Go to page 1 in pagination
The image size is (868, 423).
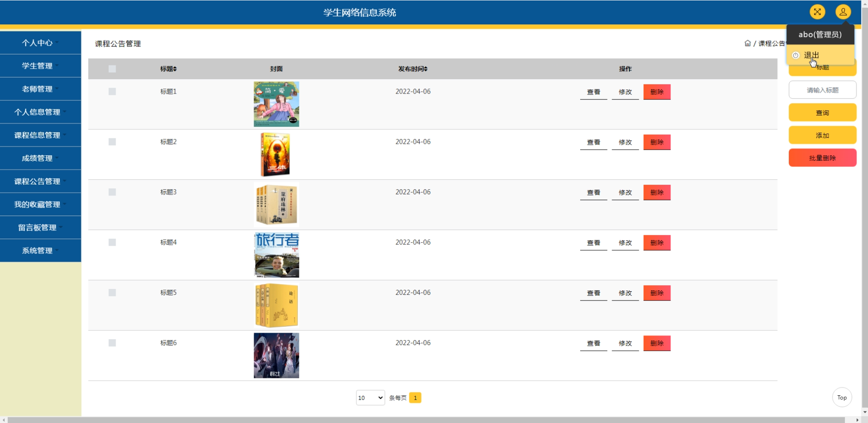(415, 398)
